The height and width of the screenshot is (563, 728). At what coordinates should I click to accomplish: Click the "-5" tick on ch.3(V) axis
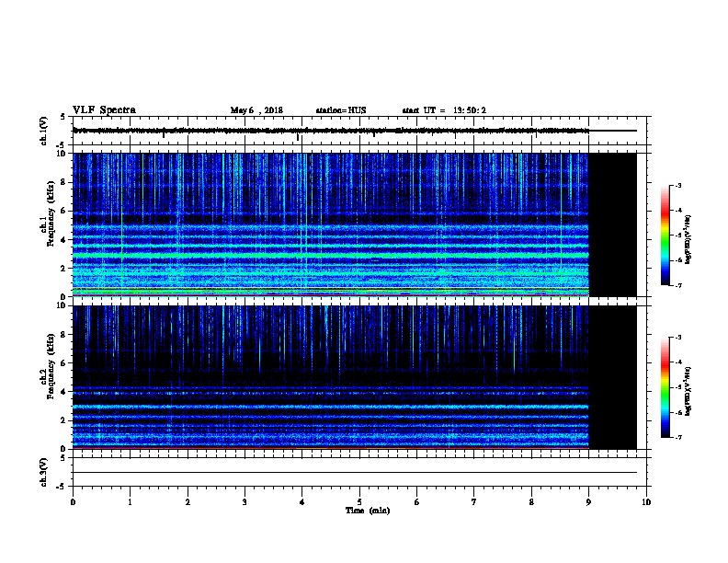(x=62, y=487)
